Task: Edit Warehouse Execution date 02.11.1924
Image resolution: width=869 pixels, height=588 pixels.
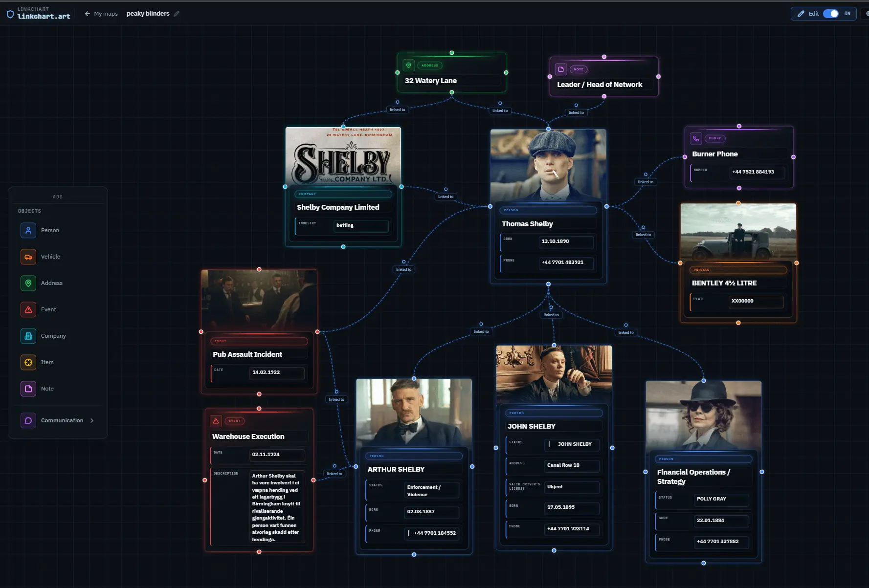Action: click(x=277, y=455)
